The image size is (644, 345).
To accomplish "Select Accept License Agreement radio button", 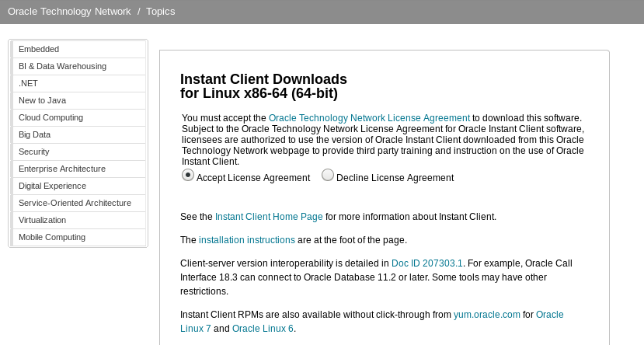I will 188,176.
